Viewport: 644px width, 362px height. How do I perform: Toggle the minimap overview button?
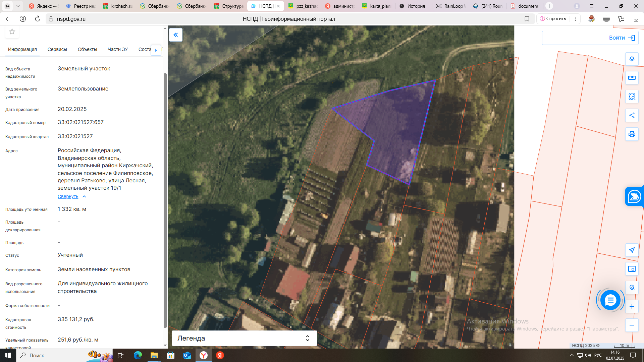pos(632,269)
